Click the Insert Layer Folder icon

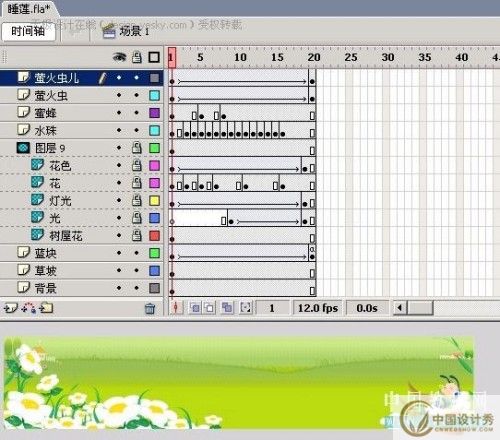pyautogui.click(x=46, y=308)
